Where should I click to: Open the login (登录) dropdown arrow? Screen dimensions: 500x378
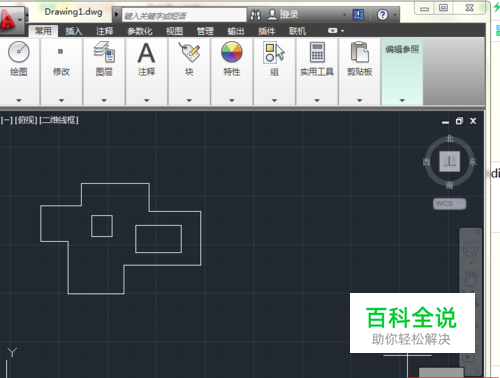pos(344,15)
